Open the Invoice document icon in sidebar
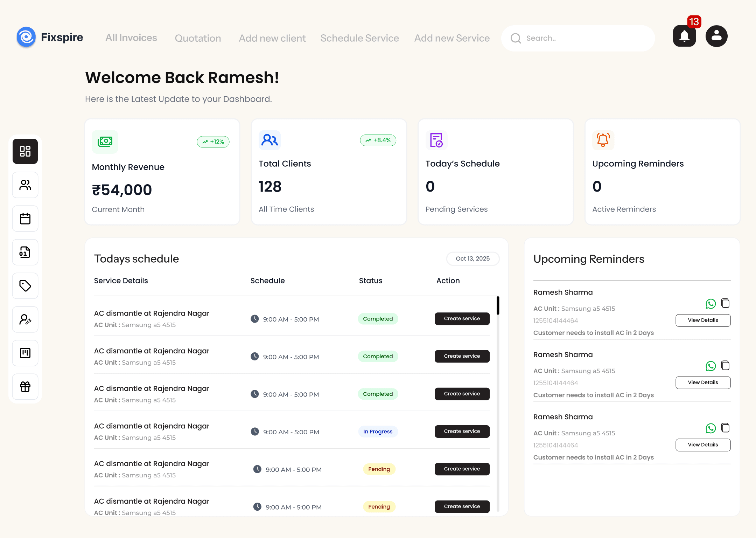This screenshot has height=538, width=756. (x=25, y=252)
